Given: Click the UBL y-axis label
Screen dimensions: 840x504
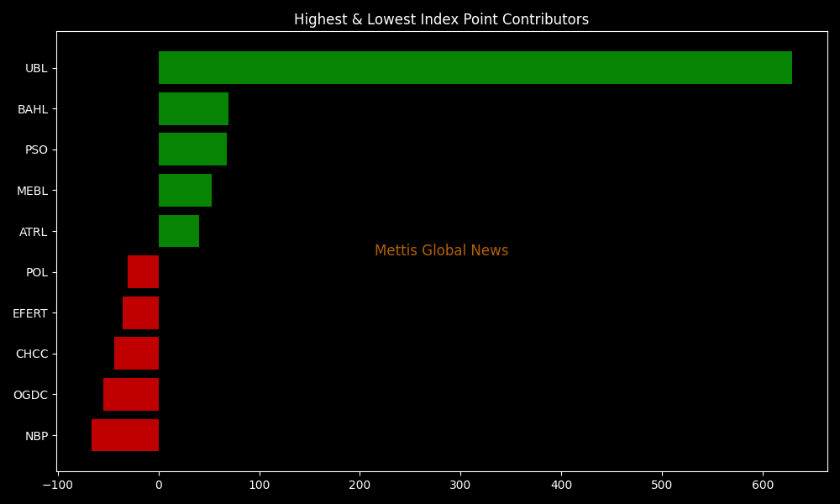Looking at the screenshot, I should (x=36, y=68).
